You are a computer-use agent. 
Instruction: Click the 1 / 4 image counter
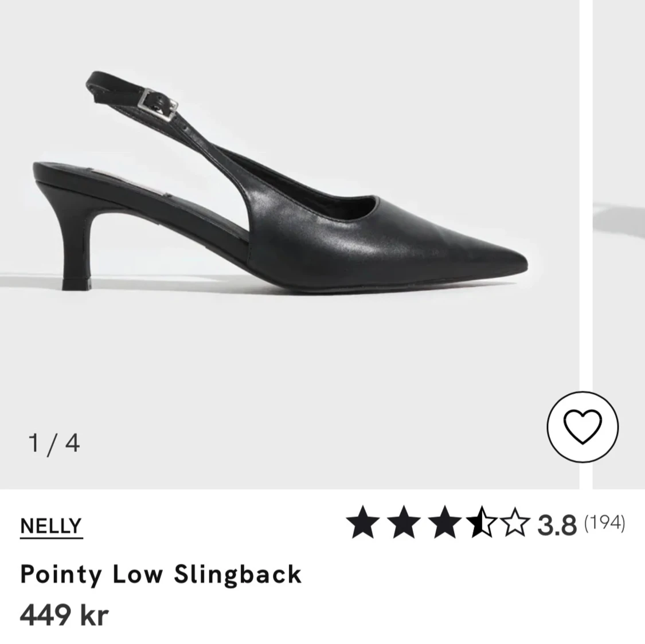tap(54, 443)
